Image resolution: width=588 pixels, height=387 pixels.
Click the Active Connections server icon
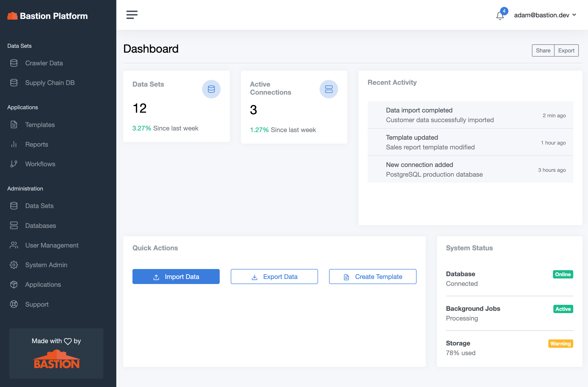coord(329,89)
